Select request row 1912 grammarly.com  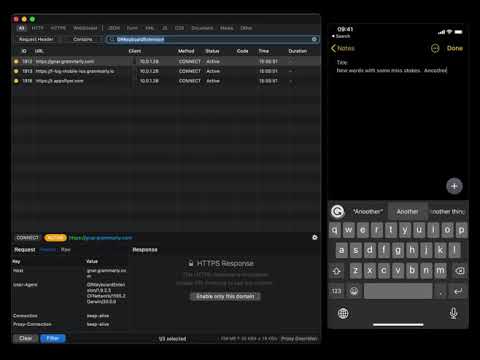pos(166,61)
